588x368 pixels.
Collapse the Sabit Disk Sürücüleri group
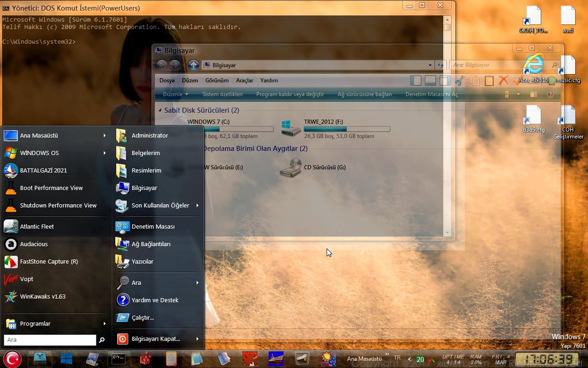point(160,110)
